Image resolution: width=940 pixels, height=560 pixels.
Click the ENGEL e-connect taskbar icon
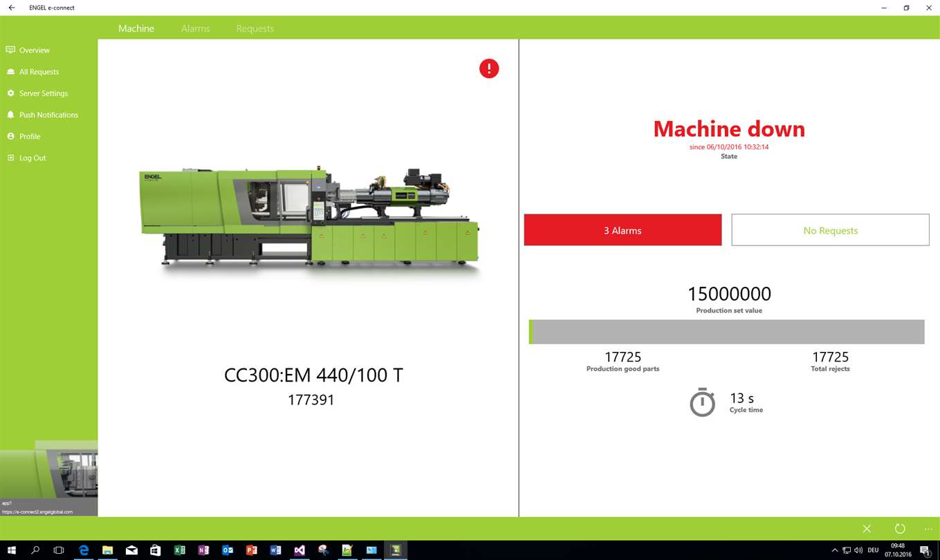(396, 550)
